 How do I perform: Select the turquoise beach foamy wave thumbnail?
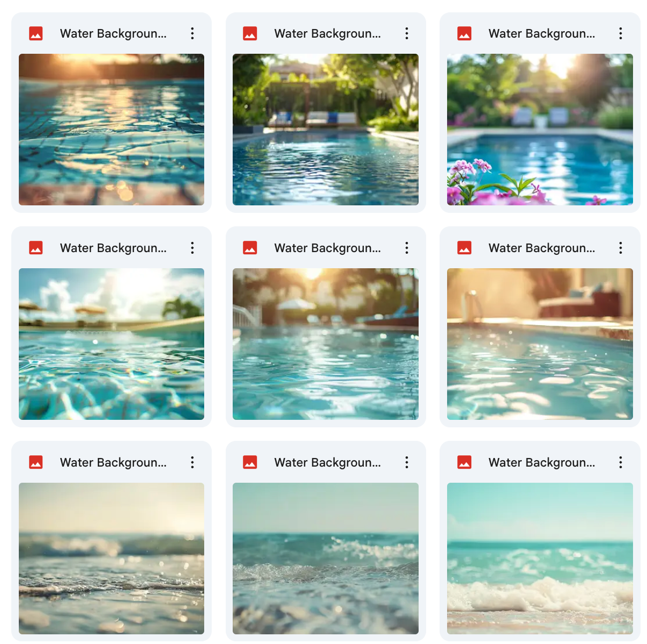[540, 559]
